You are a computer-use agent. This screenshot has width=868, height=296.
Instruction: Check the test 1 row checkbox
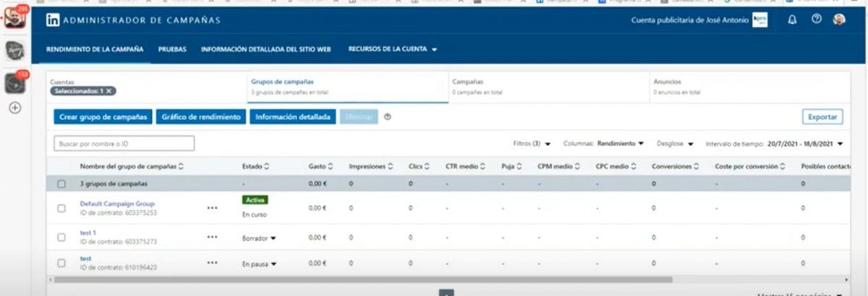pyautogui.click(x=61, y=237)
